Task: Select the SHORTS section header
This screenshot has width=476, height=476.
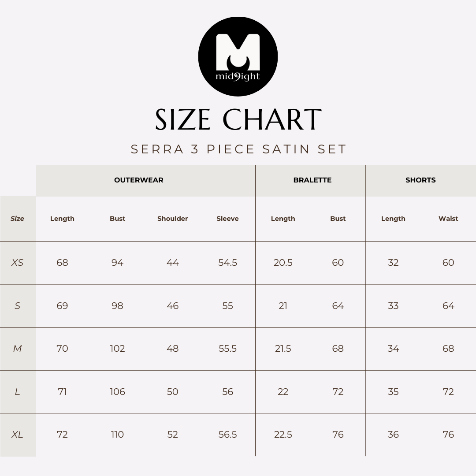Action: 420,180
